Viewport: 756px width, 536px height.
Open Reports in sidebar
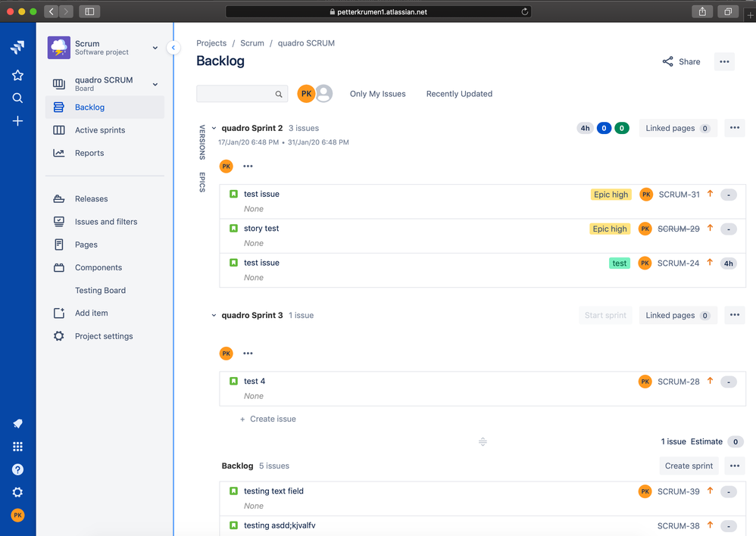[105, 153]
